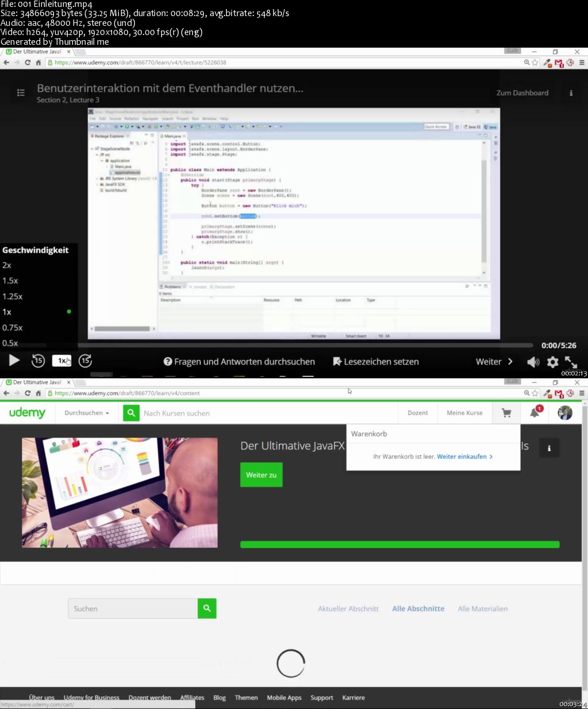Mute the video player volume
The image size is (588, 709).
pos(533,362)
